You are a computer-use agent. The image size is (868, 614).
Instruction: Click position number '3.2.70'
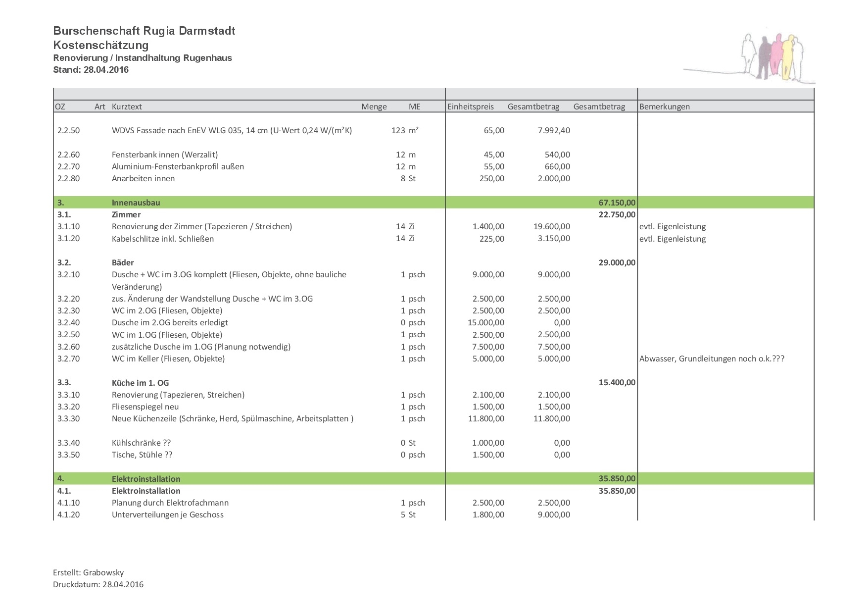(x=68, y=359)
